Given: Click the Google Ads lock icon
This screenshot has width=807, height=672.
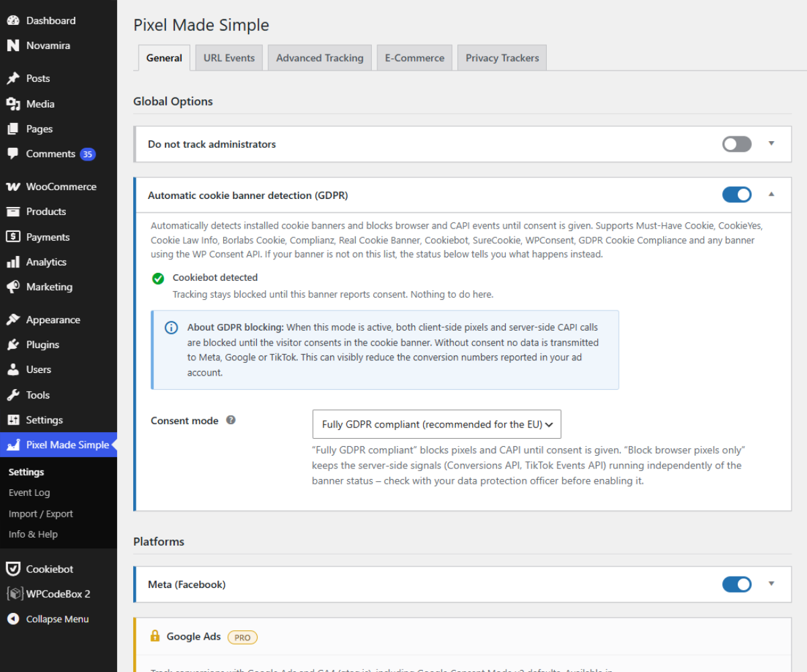Looking at the screenshot, I should [x=155, y=636].
